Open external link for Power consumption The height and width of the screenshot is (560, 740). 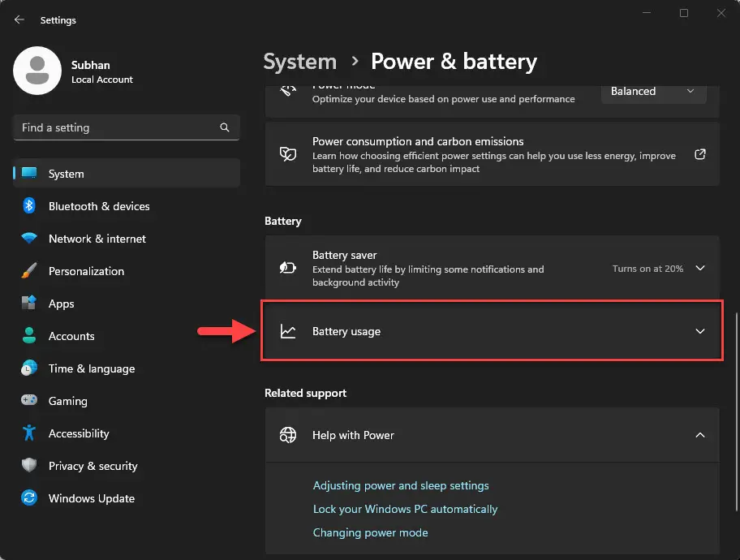tap(700, 154)
